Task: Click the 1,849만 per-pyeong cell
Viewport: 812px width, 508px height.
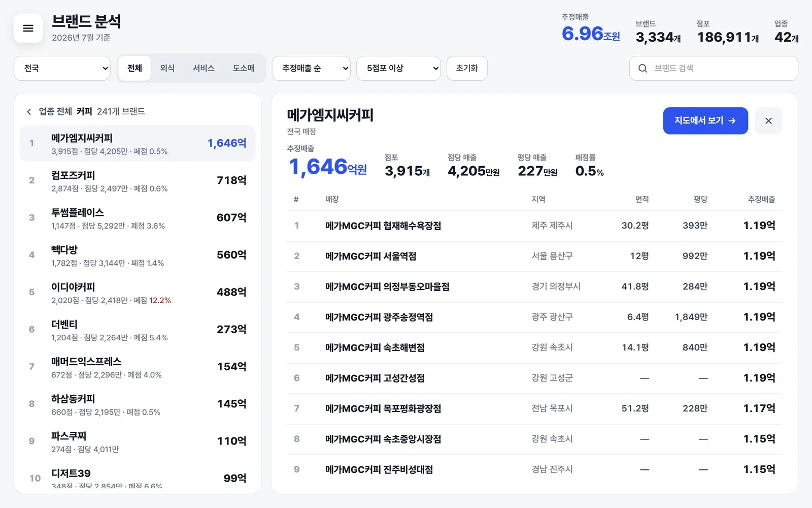Action: point(691,317)
